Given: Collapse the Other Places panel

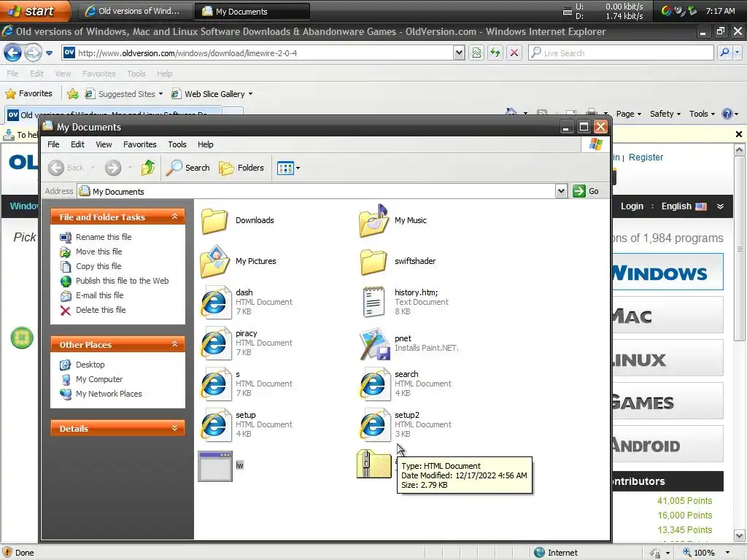Looking at the screenshot, I should point(175,344).
